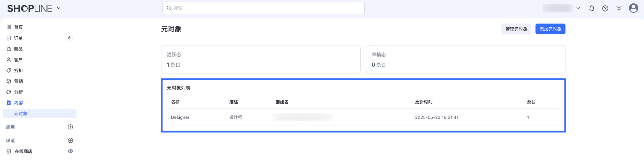Open 订单 menu with 6 badge
644x168 pixels.
[x=40, y=38]
